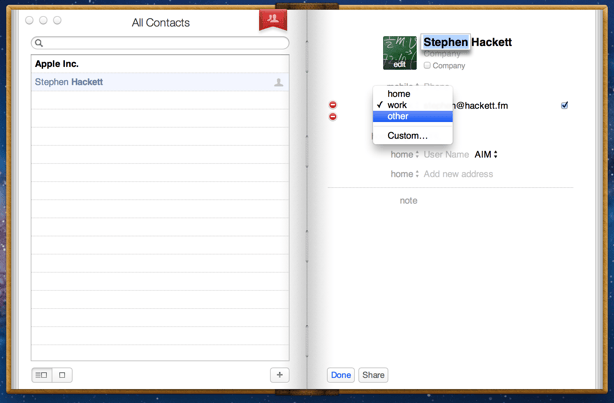Click the search magnifier icon
This screenshot has width=614, height=403.
tap(38, 43)
